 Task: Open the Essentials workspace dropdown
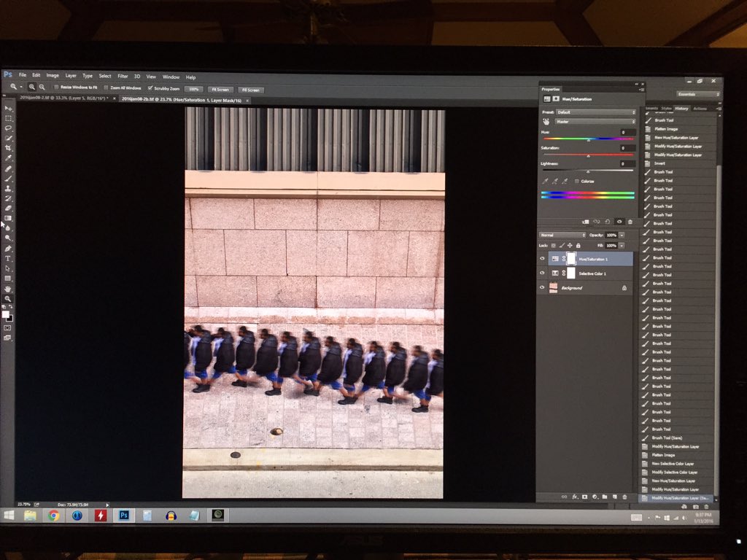[x=698, y=94]
